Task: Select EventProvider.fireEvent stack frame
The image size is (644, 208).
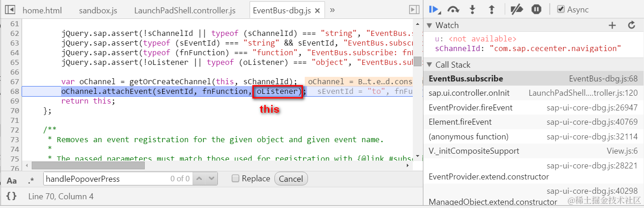Action: 533,108
